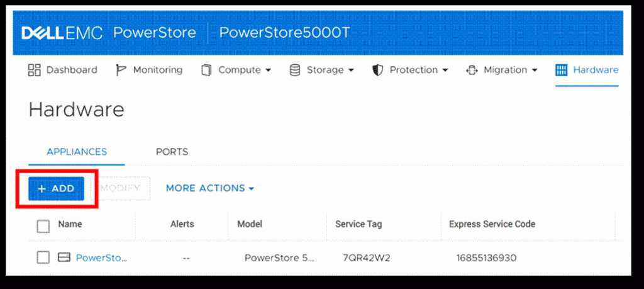Click the Storage database icon
The image size is (644, 289).
(294, 71)
